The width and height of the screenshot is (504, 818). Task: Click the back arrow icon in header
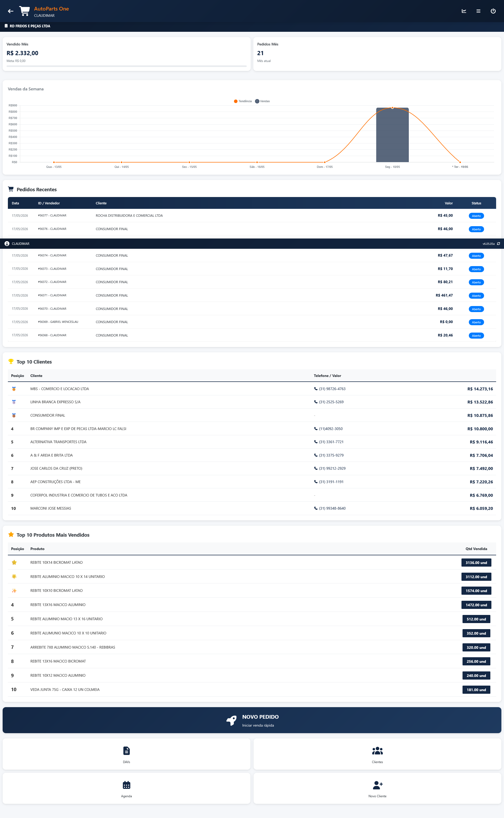click(11, 11)
